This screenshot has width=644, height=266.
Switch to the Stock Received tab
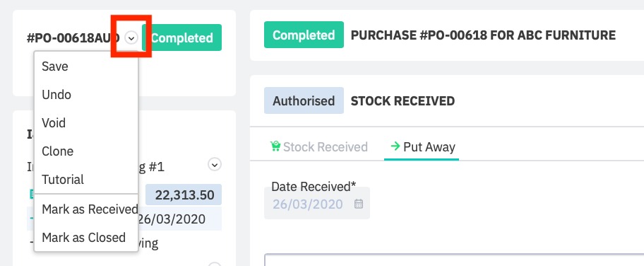coord(318,147)
